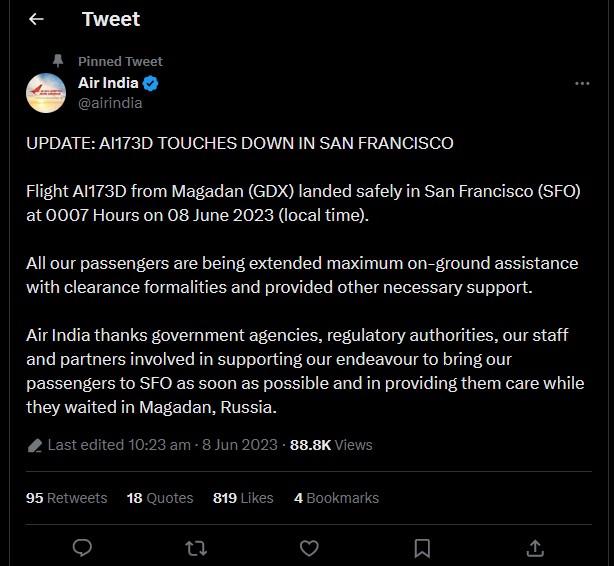614x566 pixels.
Task: View the 95 Retweets list
Action: (x=67, y=498)
